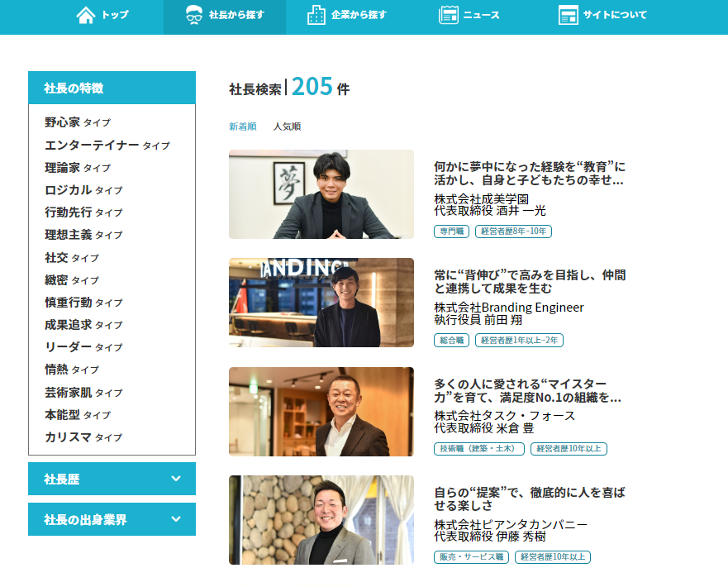Open the Branding Engineer 前田 翔 photo
The width and height of the screenshot is (728, 587).
click(321, 303)
